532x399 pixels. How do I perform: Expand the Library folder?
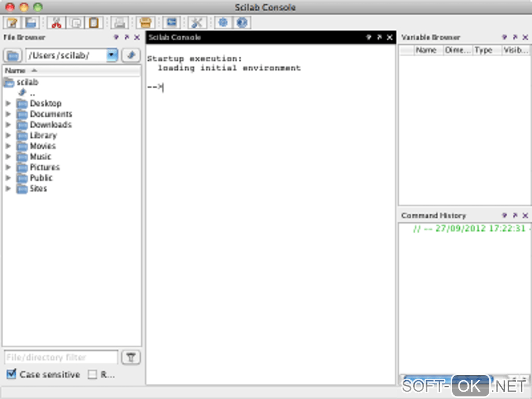pyautogui.click(x=8, y=135)
